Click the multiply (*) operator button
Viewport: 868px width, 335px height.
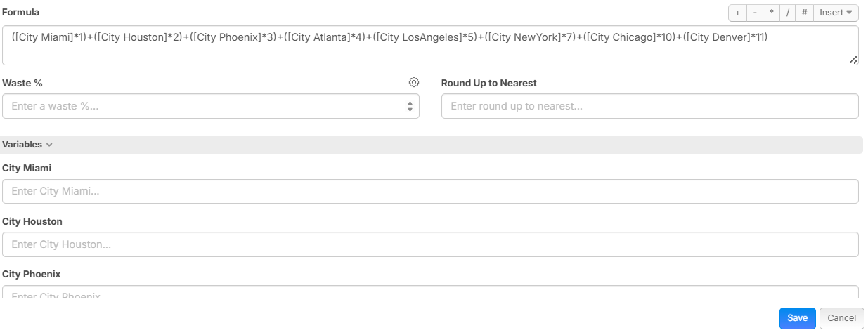(x=771, y=13)
